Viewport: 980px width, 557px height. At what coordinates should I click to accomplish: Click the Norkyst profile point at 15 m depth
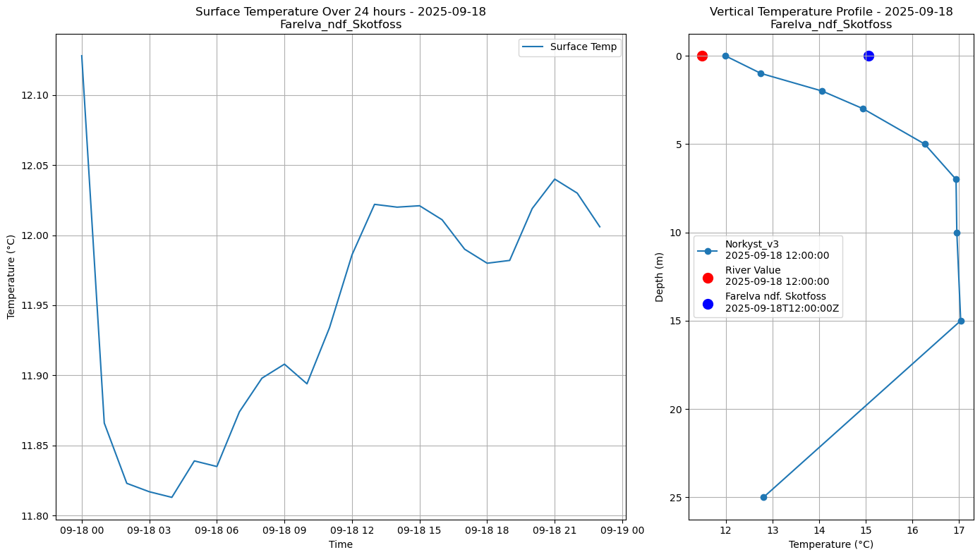961,321
